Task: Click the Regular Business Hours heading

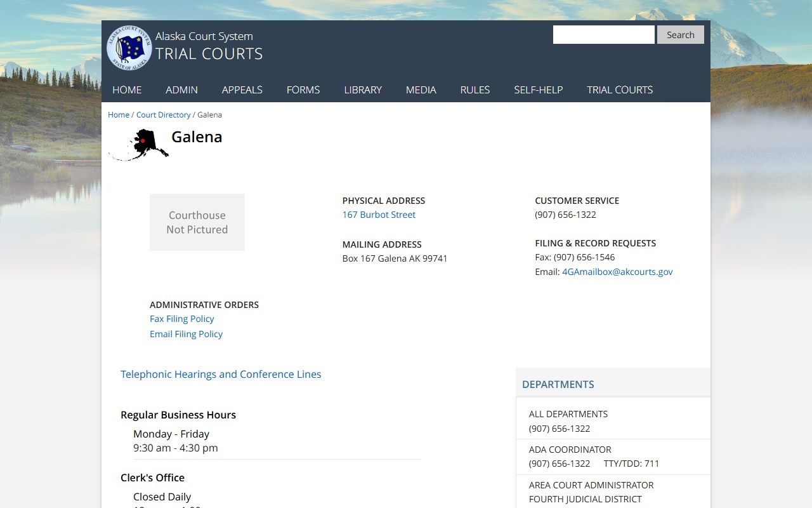Action: [178, 415]
